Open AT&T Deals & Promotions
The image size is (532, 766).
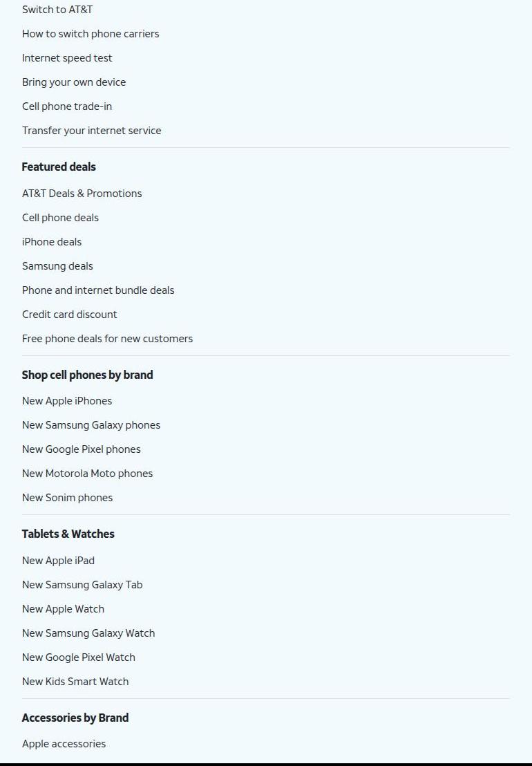[82, 194]
